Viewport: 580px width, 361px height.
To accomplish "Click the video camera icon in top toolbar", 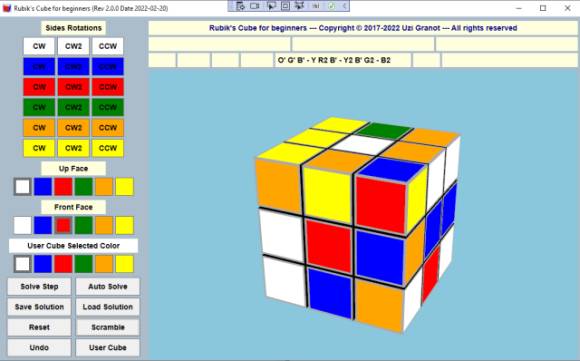I will tap(255, 6).
